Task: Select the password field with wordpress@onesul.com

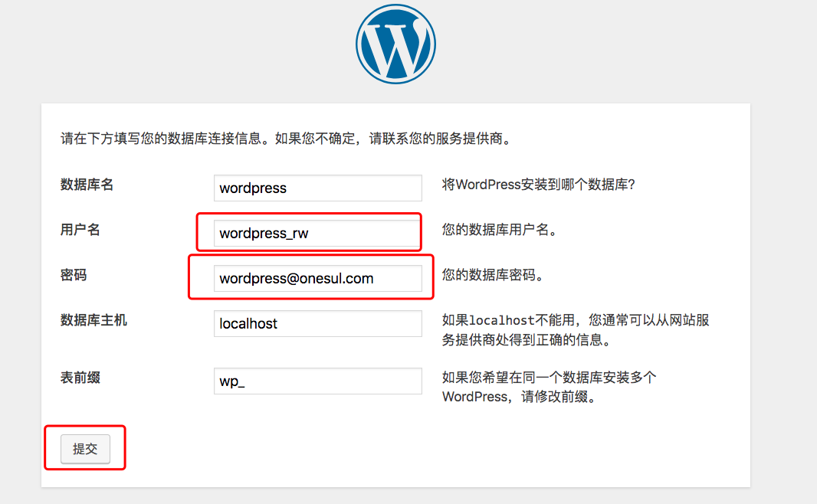Action: click(x=318, y=279)
